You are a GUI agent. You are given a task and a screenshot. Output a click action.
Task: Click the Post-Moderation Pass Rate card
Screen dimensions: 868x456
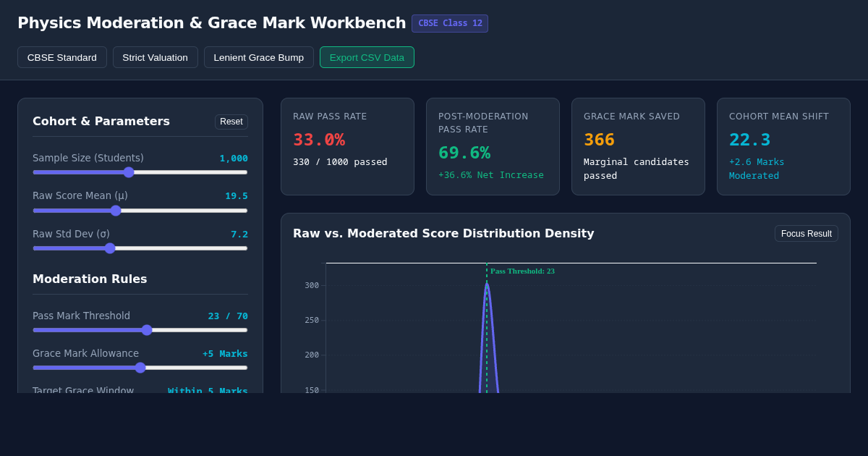[493, 146]
